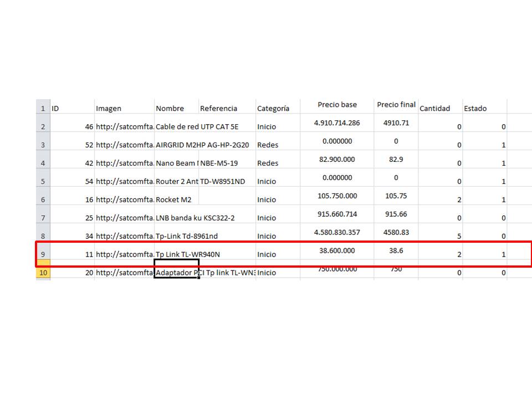
Task: Click the Precio base header cell
Action: click(337, 106)
